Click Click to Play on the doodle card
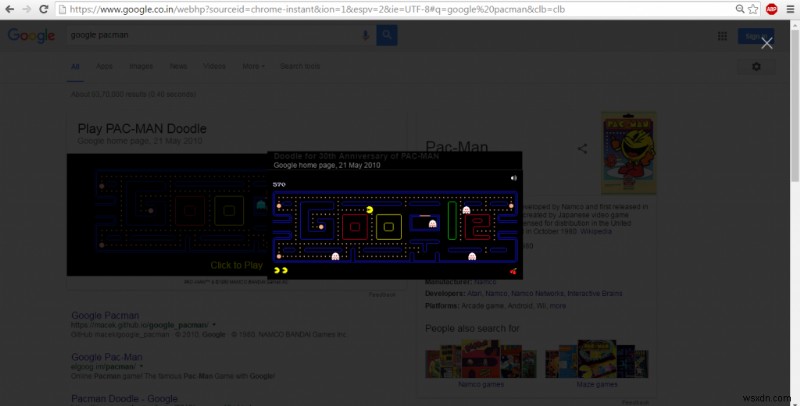Screen dimensions: 800x406 point(236,265)
